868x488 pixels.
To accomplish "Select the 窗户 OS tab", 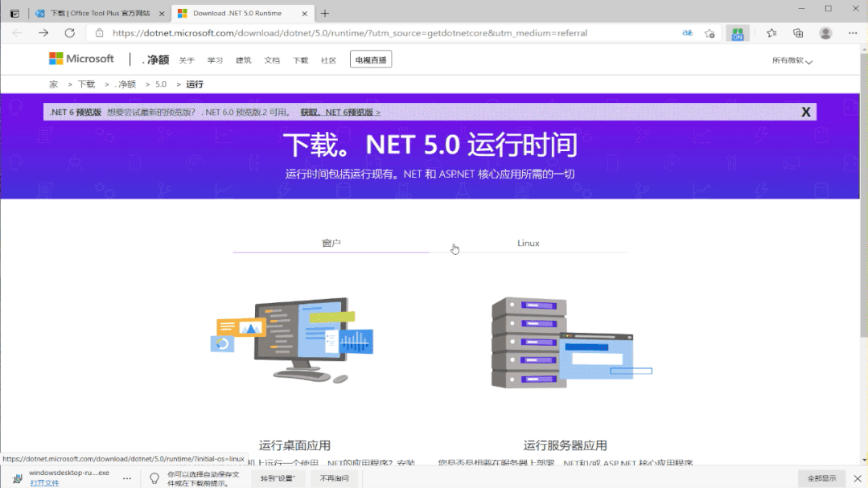I will point(331,243).
